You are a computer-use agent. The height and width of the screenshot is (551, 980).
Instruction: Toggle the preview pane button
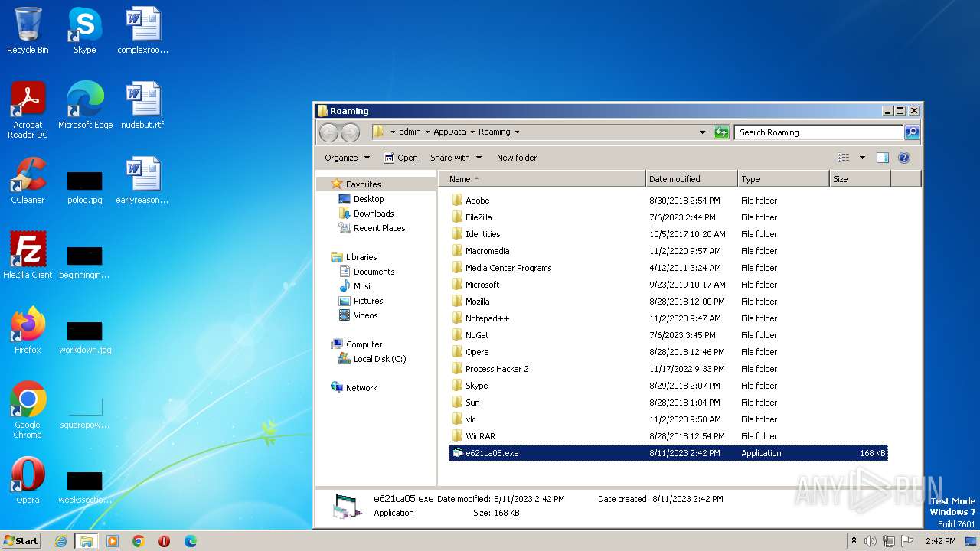882,158
